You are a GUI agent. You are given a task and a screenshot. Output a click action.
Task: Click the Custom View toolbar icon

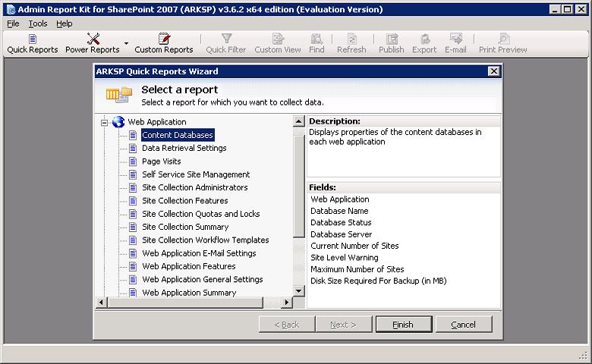click(x=278, y=44)
